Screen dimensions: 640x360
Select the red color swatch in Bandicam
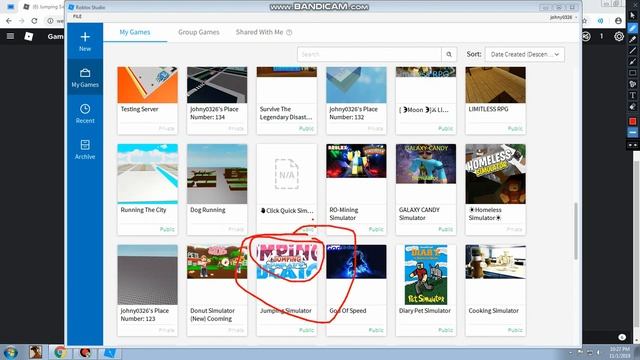click(x=632, y=121)
